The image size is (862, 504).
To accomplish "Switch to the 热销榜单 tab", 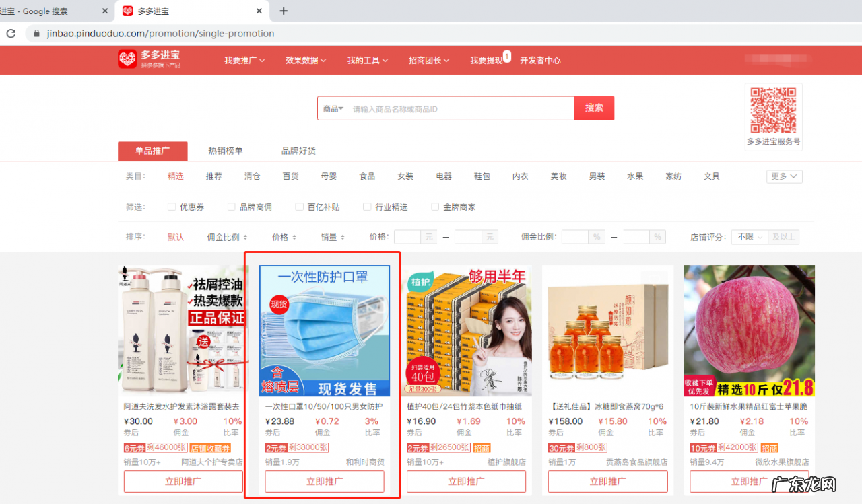I will (226, 151).
